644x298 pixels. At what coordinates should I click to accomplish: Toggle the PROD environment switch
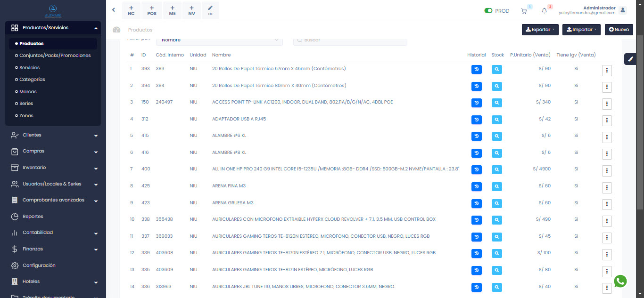(x=488, y=11)
